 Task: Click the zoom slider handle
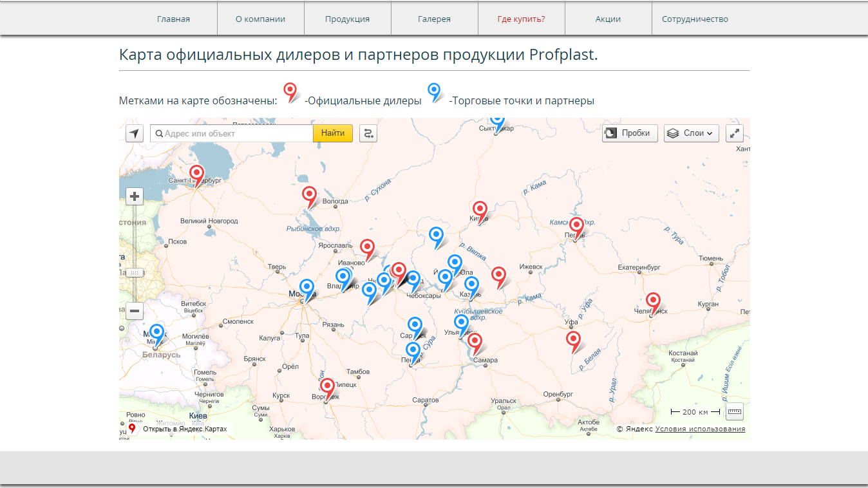(x=135, y=273)
